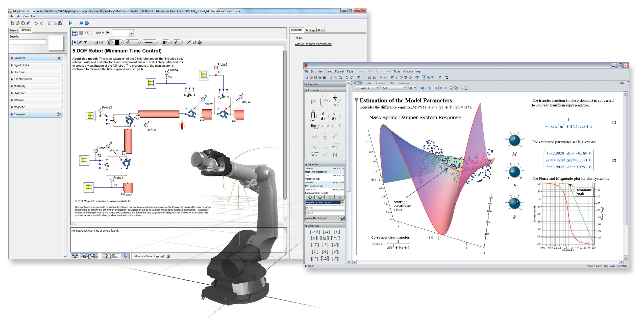Open the Heading 1 paragraph style dropdown

pos(367,88)
